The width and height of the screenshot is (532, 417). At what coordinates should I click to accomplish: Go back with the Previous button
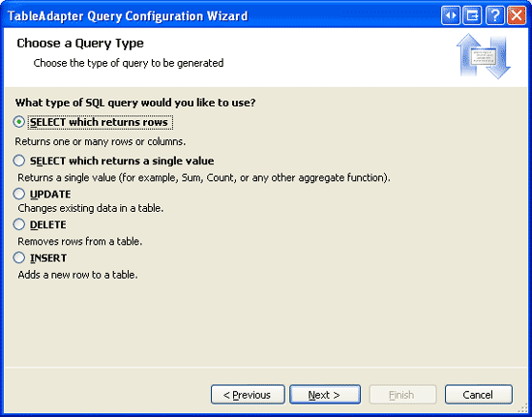248,395
